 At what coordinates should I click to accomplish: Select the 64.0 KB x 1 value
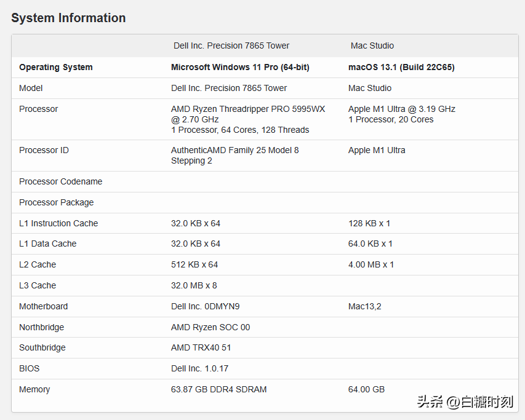371,244
